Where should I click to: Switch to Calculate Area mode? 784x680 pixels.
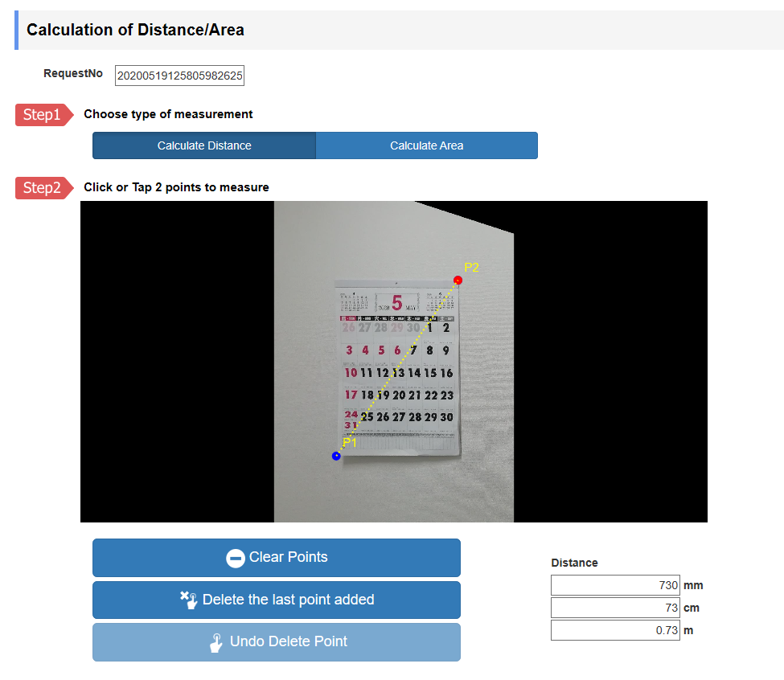(426, 145)
